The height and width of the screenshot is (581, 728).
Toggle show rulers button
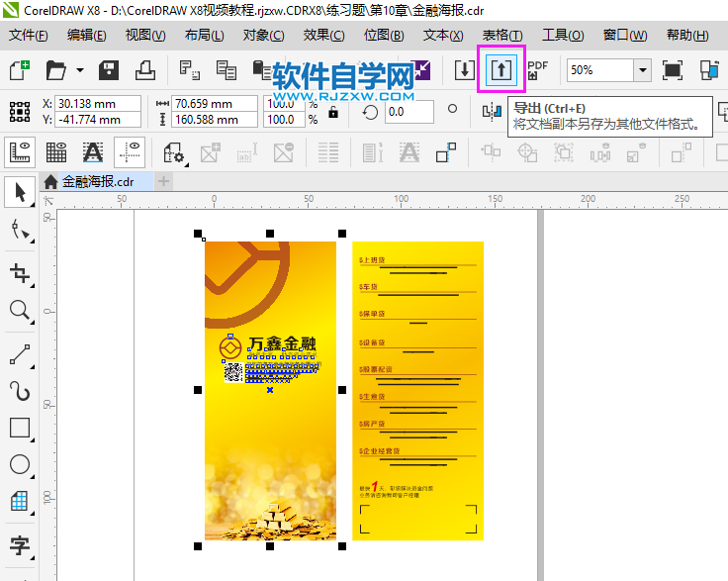click(21, 152)
